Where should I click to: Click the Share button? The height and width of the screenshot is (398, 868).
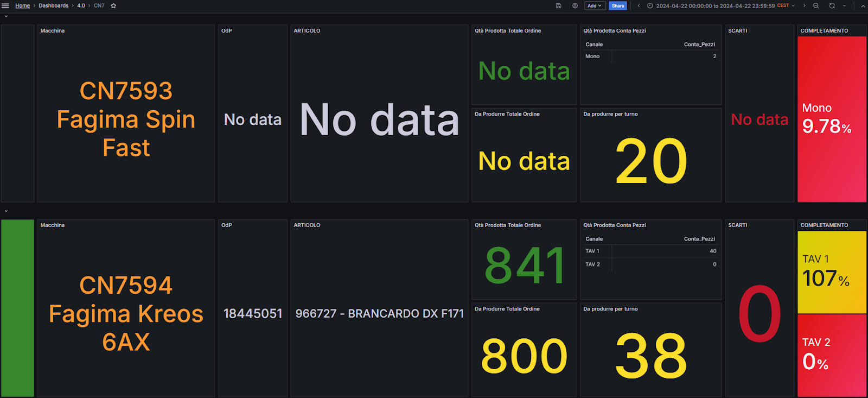(x=618, y=5)
